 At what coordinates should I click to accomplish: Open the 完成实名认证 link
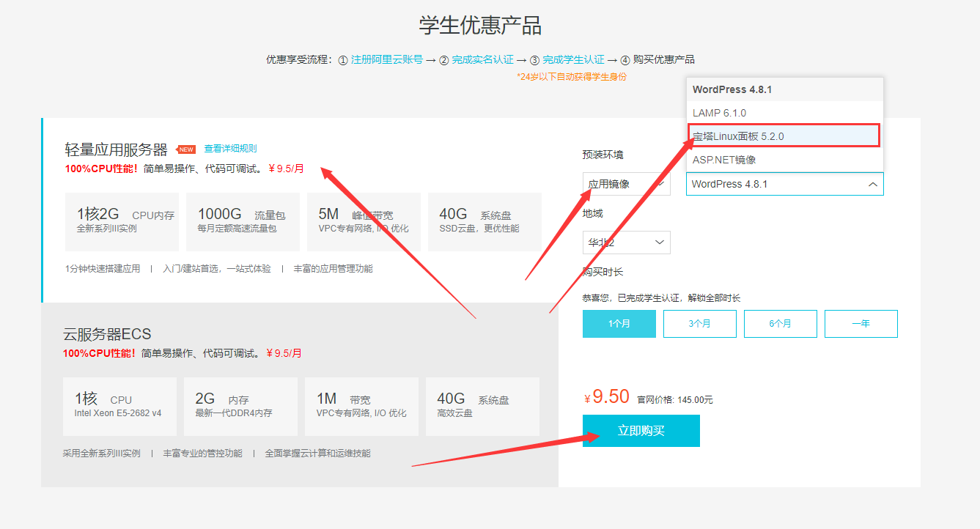[482, 59]
